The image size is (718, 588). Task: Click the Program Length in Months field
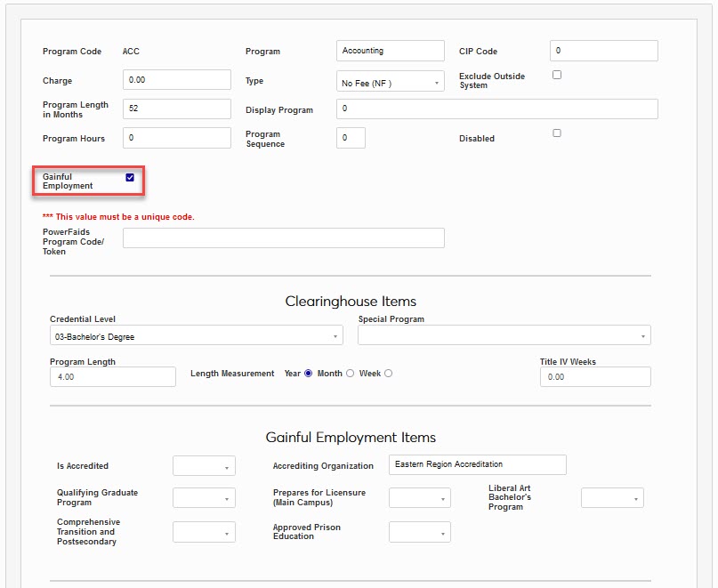pyautogui.click(x=176, y=109)
